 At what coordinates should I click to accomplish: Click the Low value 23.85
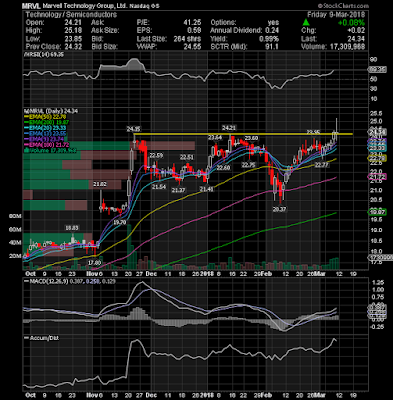point(73,39)
